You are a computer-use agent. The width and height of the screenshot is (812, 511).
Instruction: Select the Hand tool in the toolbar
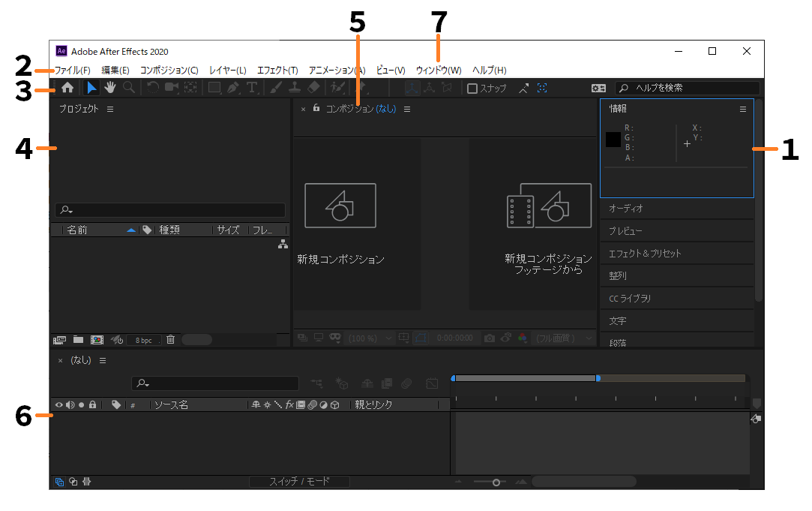point(109,88)
